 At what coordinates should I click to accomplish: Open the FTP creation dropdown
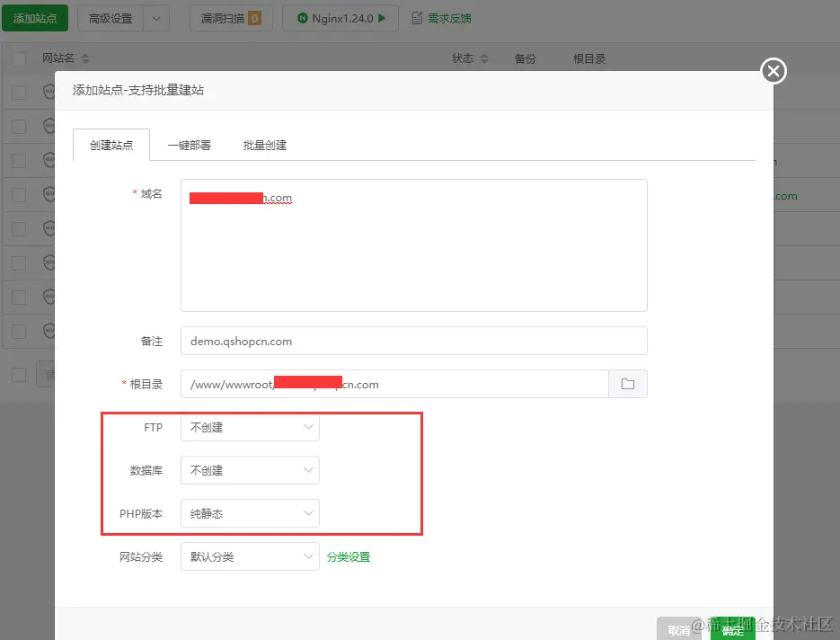click(x=249, y=427)
